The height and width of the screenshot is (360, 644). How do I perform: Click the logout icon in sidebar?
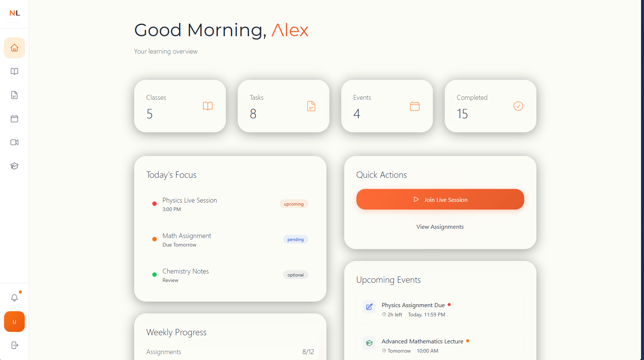coord(14,345)
